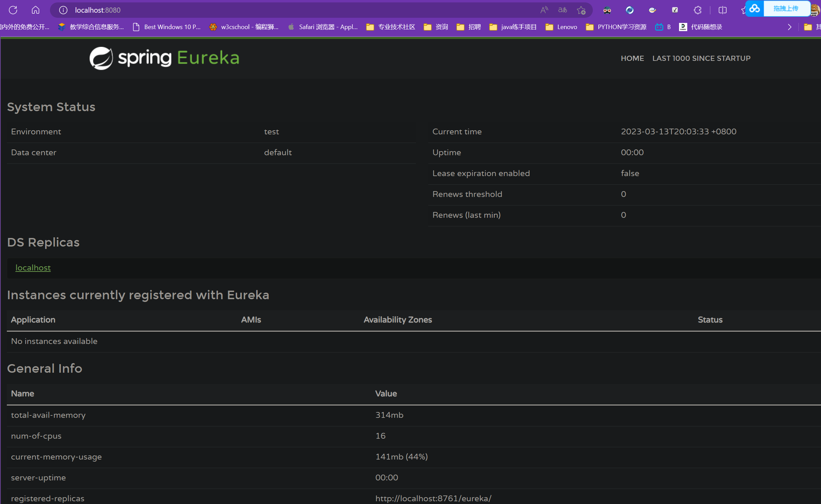View site information icon in address bar
Viewport: 821px width, 504px height.
tap(63, 10)
